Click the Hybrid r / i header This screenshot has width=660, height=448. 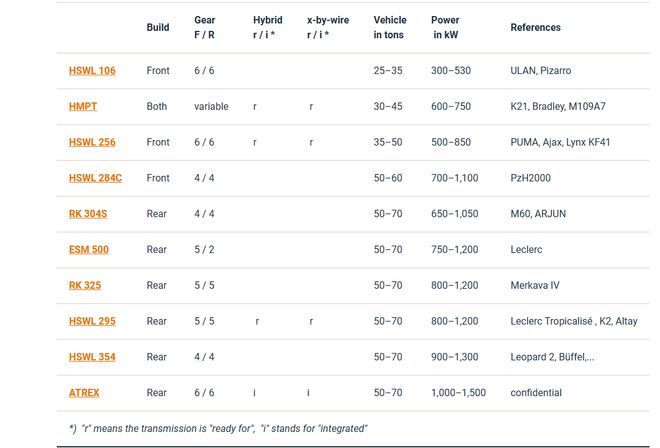267,27
